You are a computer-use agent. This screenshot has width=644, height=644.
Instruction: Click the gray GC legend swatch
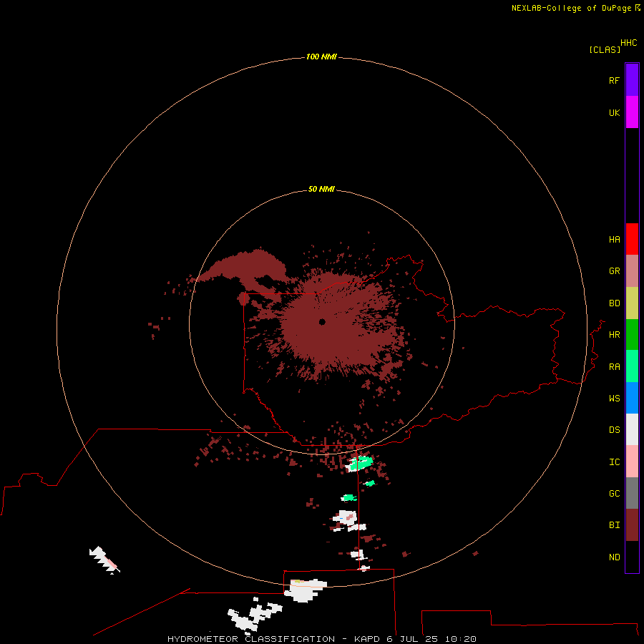pos(632,493)
